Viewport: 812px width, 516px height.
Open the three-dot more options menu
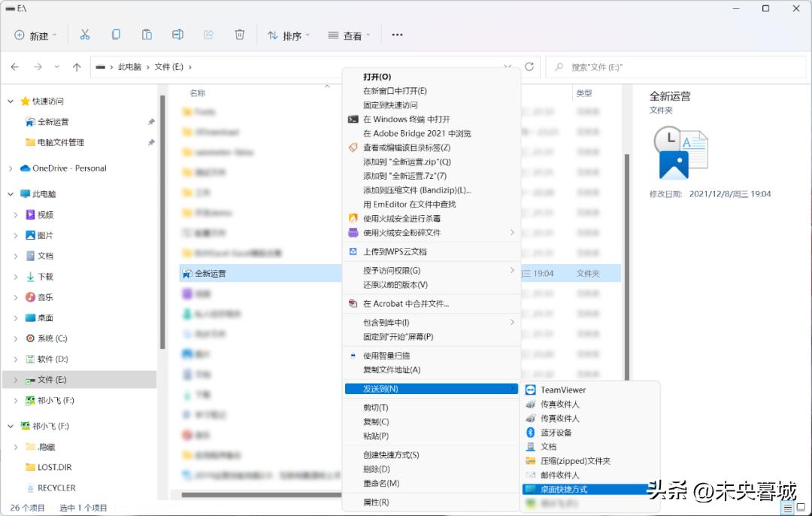pos(398,35)
